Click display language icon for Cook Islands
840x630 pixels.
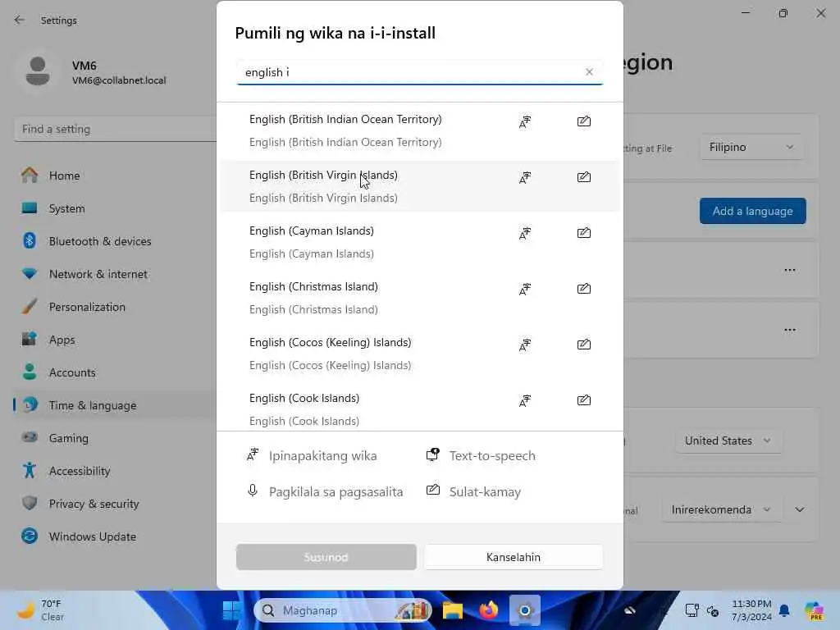click(524, 400)
